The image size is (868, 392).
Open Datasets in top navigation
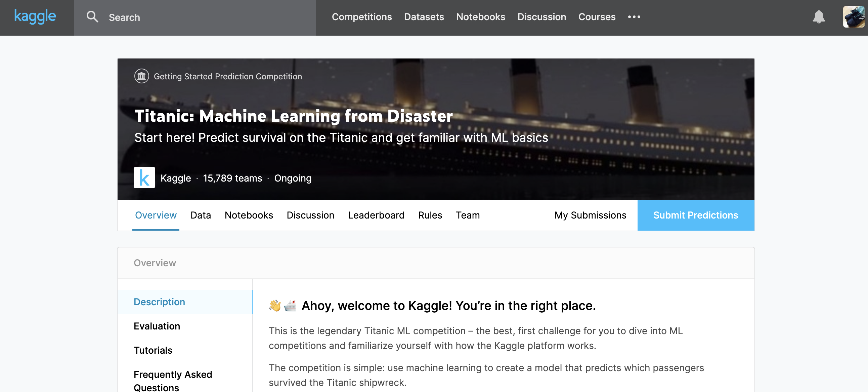[x=424, y=17]
